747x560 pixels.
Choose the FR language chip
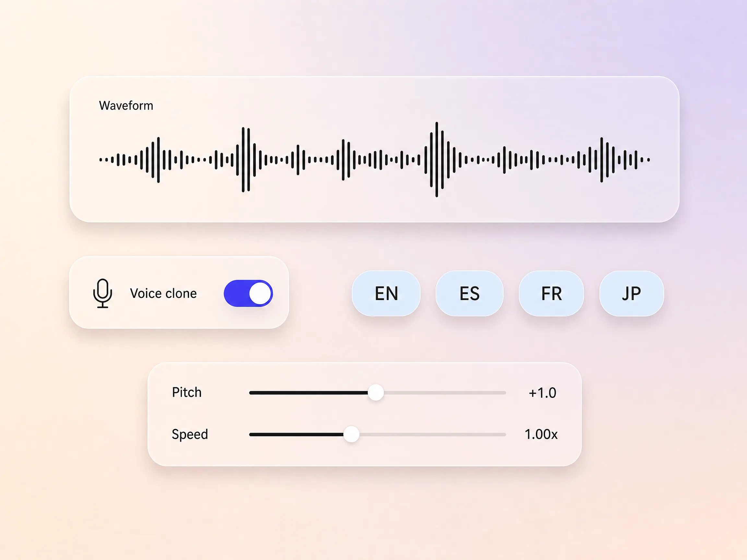click(x=551, y=293)
